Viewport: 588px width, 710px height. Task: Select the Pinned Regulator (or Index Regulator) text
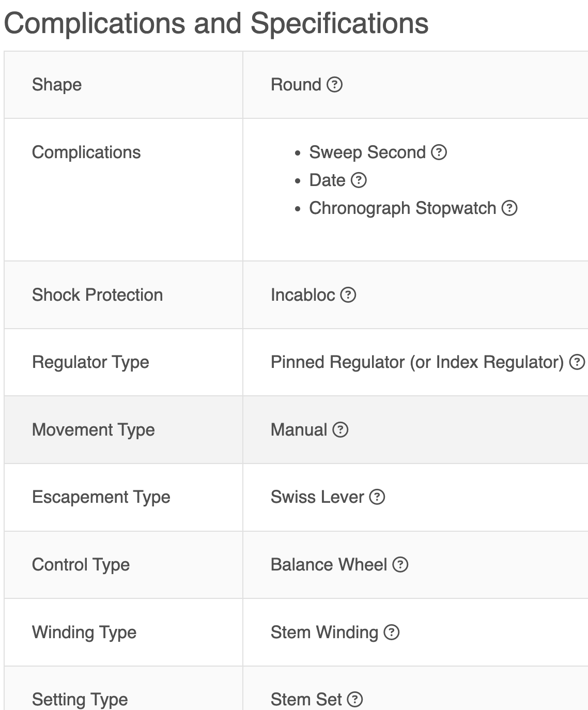417,362
